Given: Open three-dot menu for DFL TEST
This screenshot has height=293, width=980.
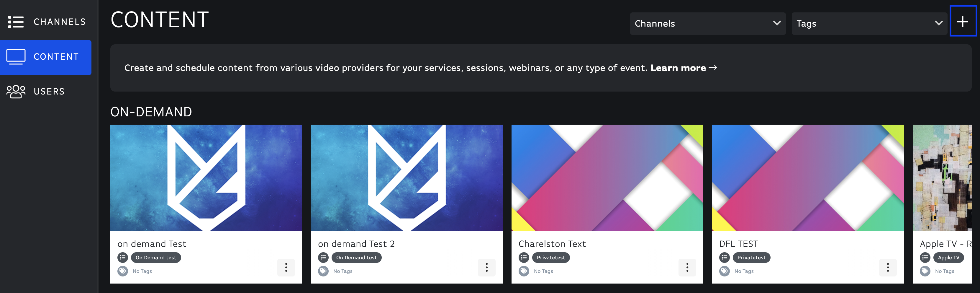Looking at the screenshot, I should [x=888, y=268].
